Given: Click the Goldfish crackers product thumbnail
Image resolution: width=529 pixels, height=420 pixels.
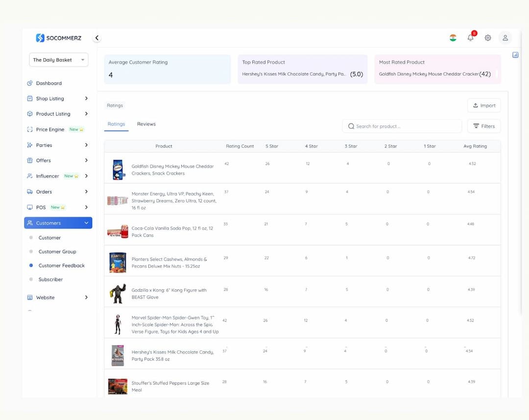Looking at the screenshot, I should click(118, 169).
